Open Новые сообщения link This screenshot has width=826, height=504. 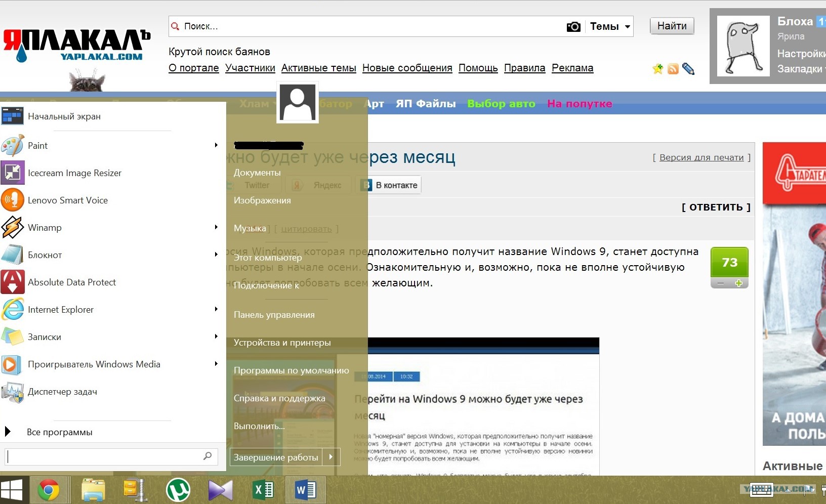pyautogui.click(x=407, y=68)
